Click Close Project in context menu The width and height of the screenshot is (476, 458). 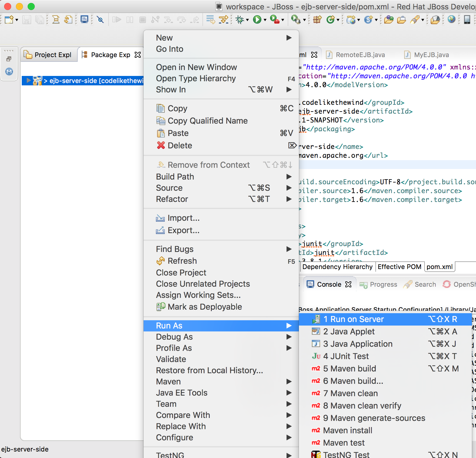[221, 273]
